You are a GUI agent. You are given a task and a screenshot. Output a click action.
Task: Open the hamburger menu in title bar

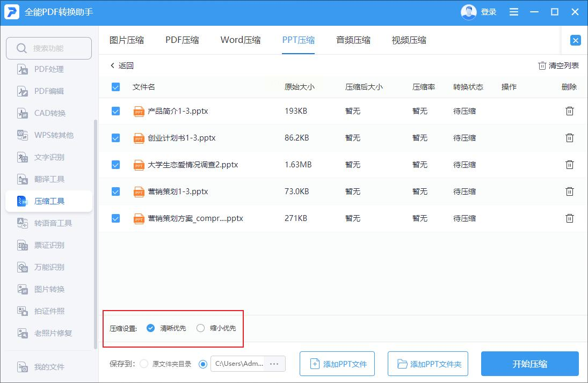tap(513, 12)
